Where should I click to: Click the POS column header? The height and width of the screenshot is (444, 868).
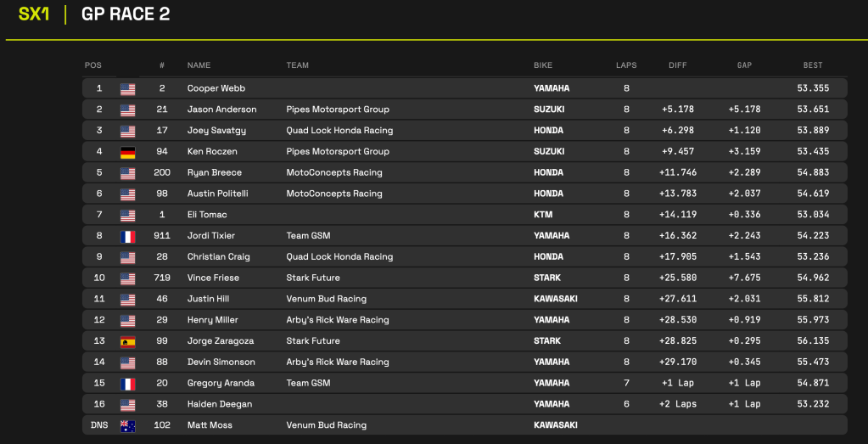(x=92, y=65)
